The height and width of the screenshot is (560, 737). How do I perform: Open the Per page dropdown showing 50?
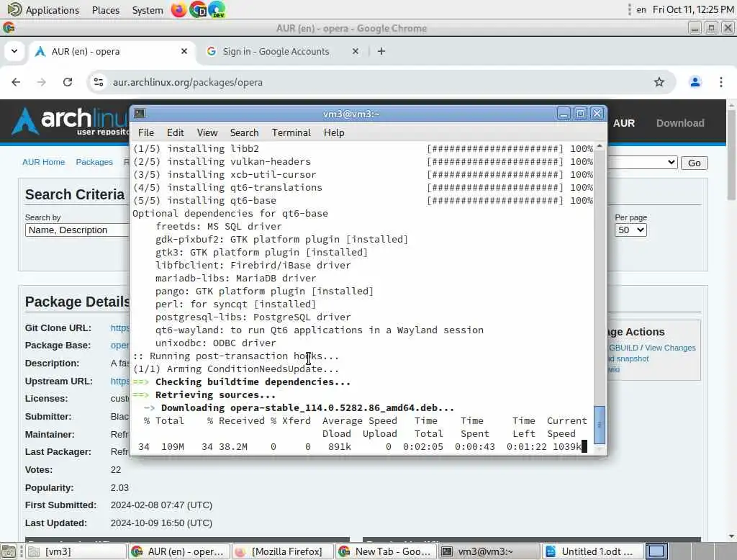[630, 230]
